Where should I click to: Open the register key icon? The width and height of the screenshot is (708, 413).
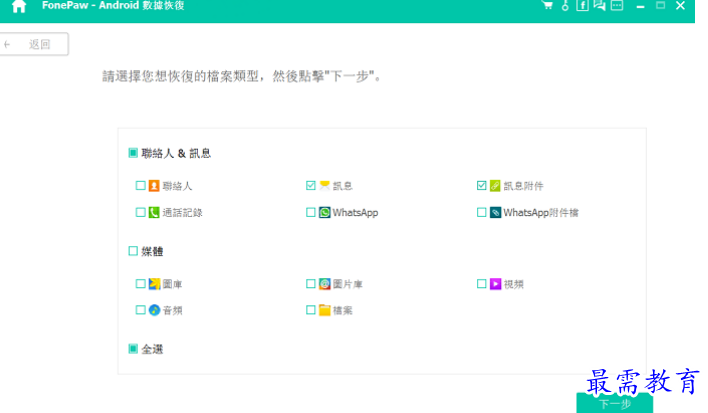tap(565, 5)
